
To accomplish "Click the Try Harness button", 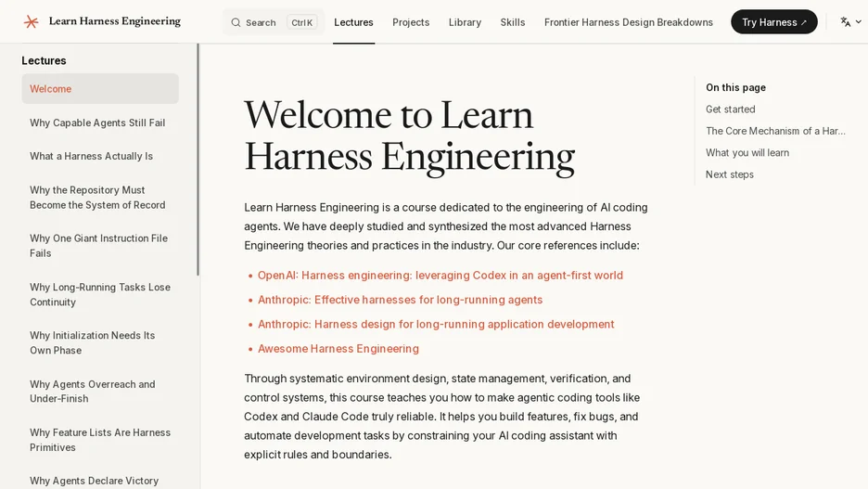I will click(774, 21).
